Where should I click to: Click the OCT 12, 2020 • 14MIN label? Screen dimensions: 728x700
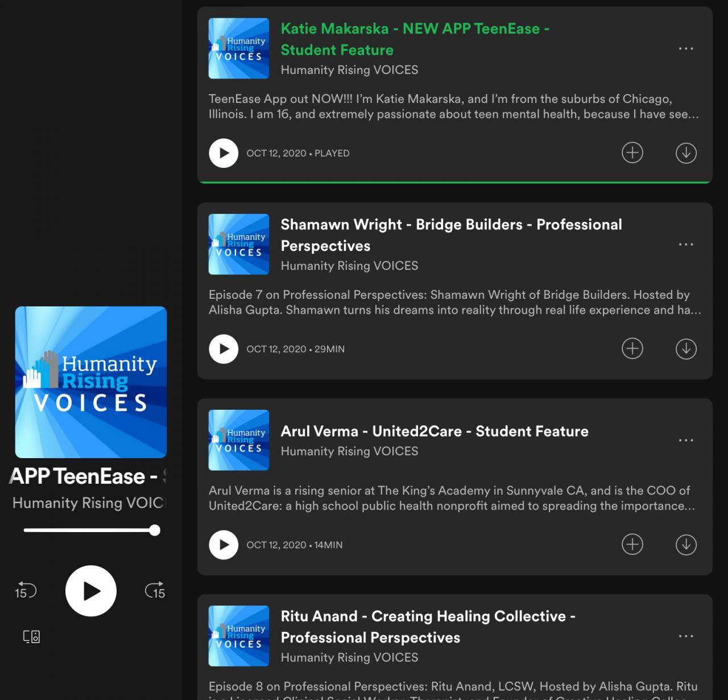(295, 545)
